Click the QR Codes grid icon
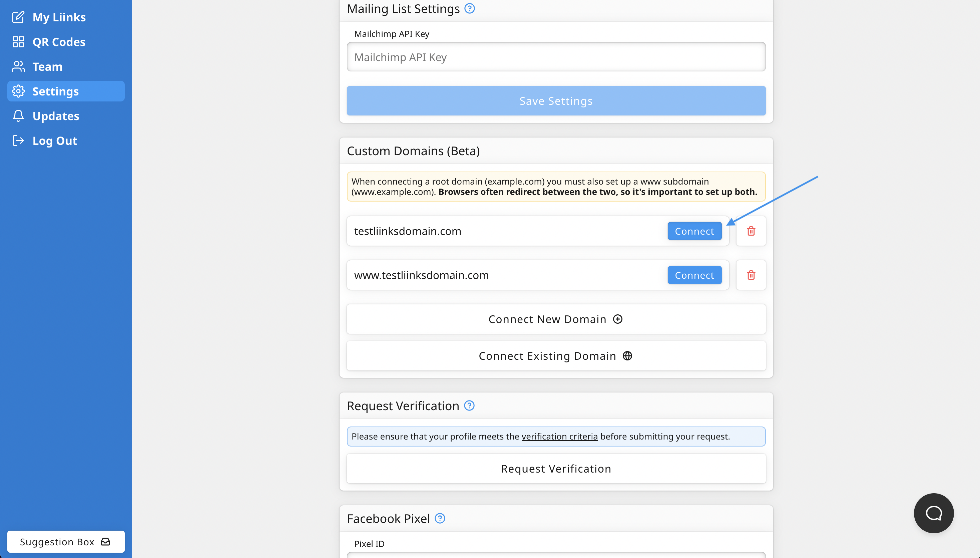Viewport: 980px width, 558px height. [18, 42]
